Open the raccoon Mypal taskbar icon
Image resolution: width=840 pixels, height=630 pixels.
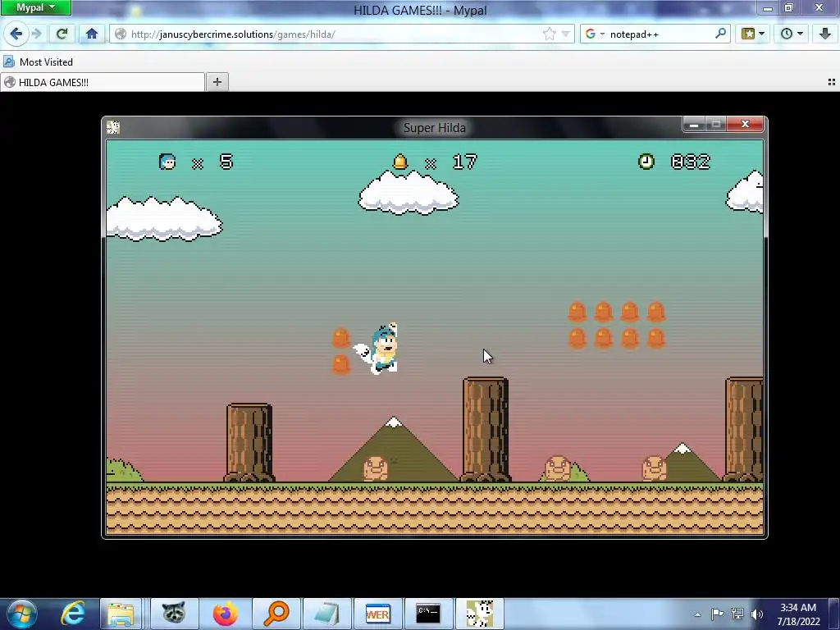(174, 614)
